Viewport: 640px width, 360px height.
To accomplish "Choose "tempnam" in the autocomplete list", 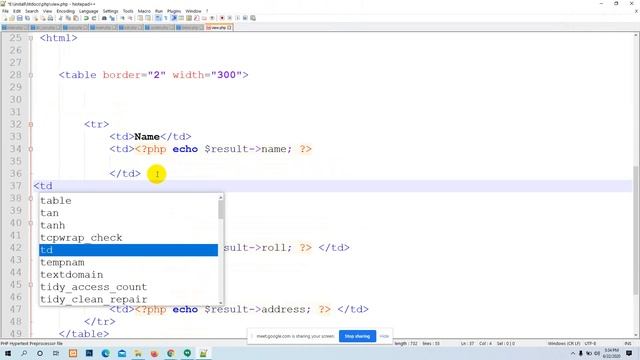I will [128, 262].
